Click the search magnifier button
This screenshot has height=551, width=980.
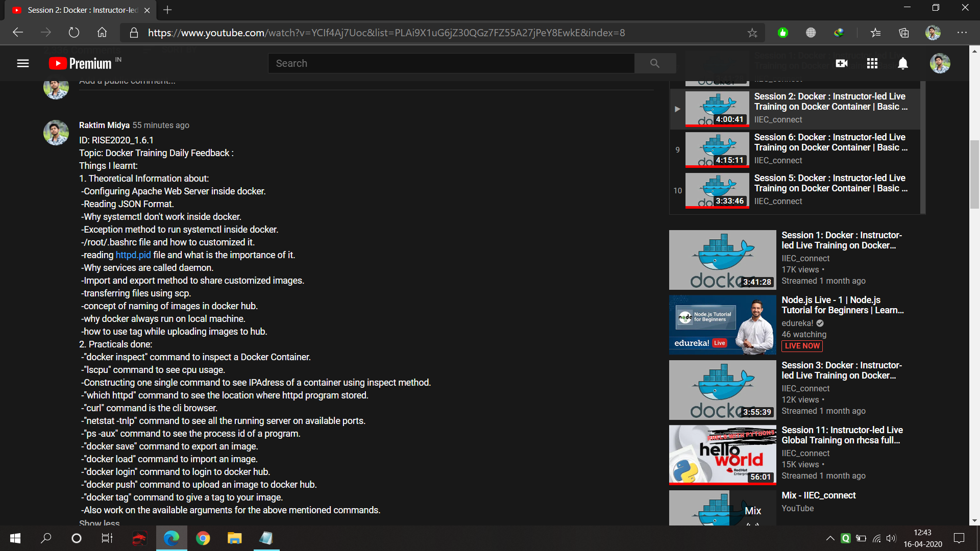[655, 63]
